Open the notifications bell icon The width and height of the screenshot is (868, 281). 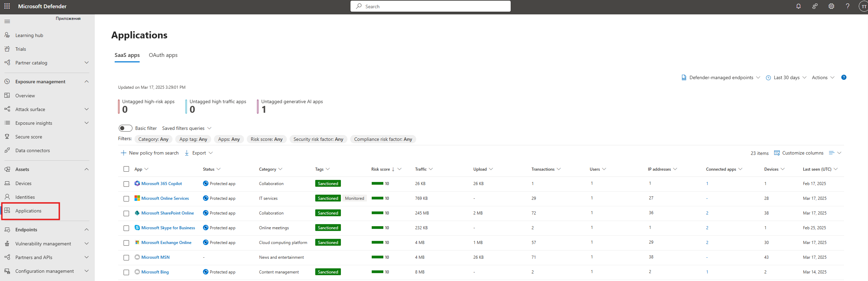[x=798, y=6]
